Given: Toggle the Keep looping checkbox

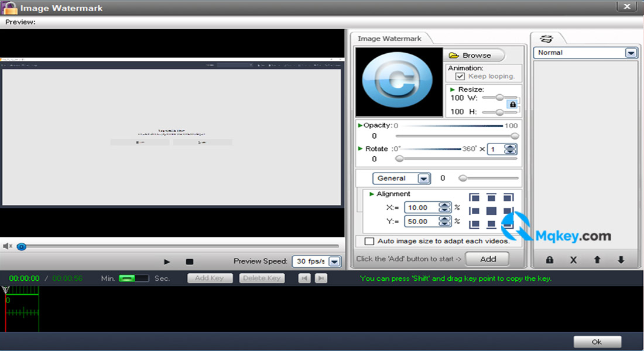Looking at the screenshot, I should tap(460, 77).
